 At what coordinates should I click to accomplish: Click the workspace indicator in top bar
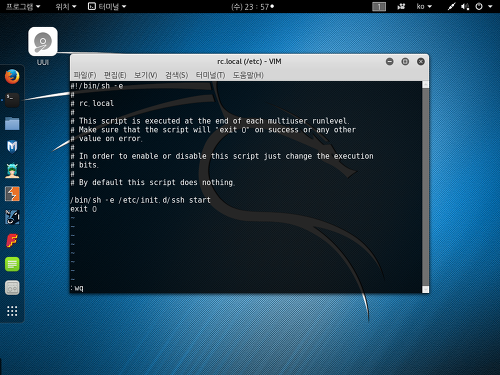pos(379,6)
